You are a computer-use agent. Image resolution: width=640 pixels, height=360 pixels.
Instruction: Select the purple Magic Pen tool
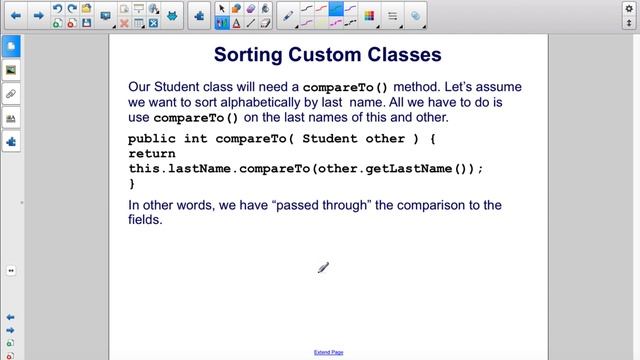pyautogui.click(x=251, y=9)
